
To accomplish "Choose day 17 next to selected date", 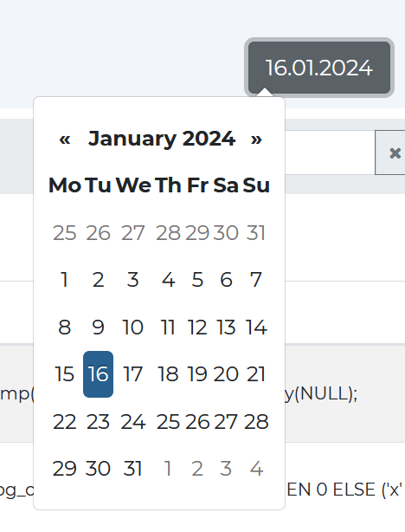I will pos(133,374).
